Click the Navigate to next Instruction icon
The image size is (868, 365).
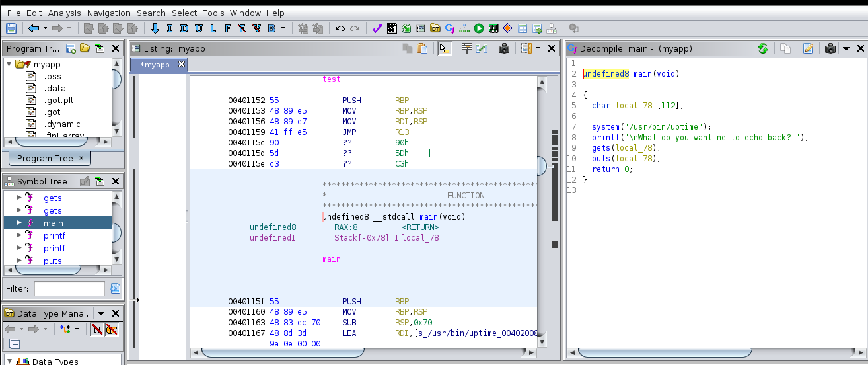coord(169,28)
